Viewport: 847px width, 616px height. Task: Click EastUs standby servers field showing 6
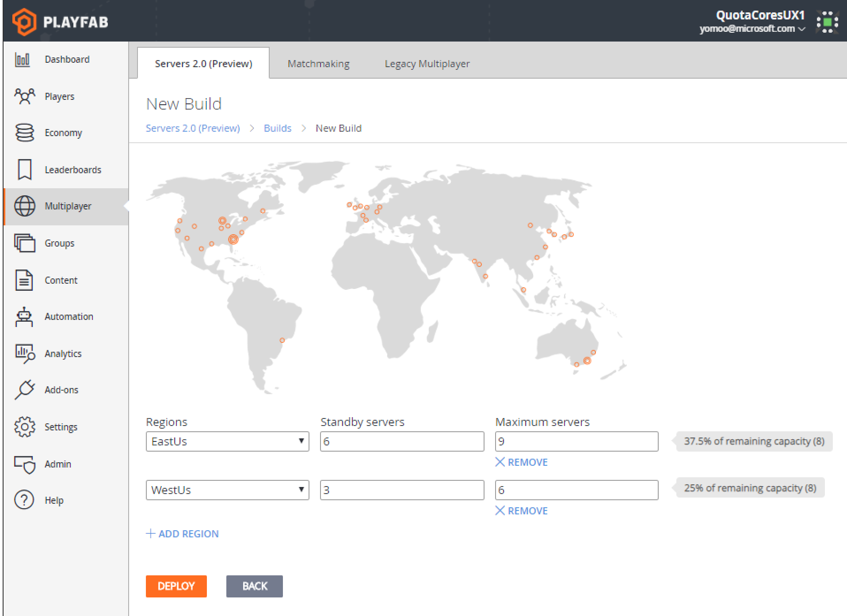402,441
